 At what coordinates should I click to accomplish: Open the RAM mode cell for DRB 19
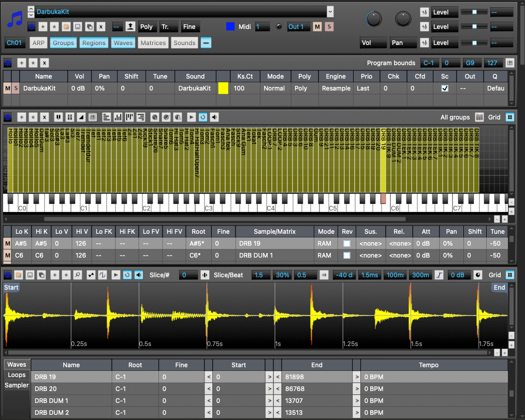click(x=326, y=244)
